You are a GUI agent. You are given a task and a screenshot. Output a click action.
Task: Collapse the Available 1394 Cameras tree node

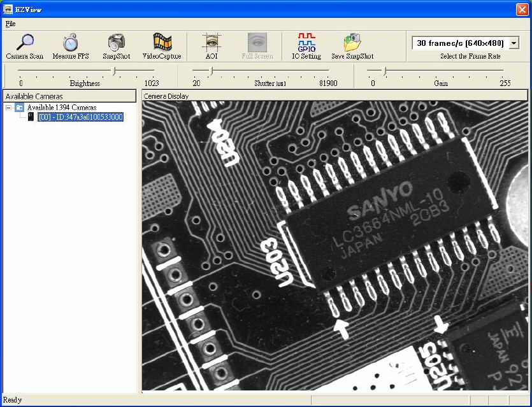coord(9,108)
